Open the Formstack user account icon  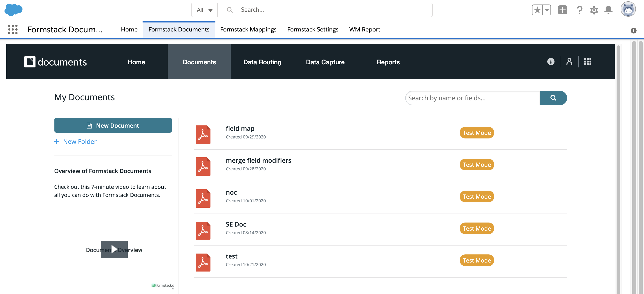point(569,62)
